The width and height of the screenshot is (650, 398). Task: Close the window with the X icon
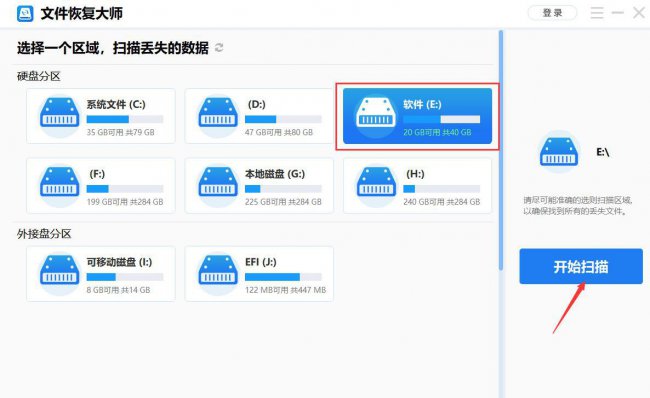coord(639,13)
